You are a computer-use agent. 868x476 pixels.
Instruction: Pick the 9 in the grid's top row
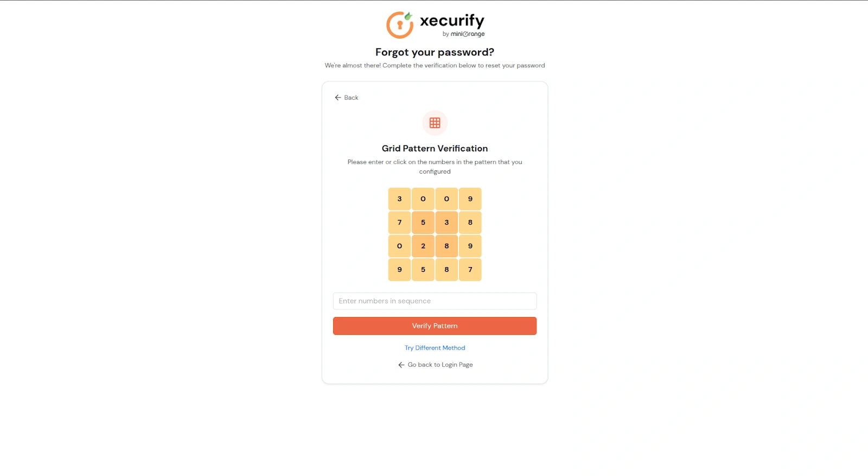coord(470,199)
